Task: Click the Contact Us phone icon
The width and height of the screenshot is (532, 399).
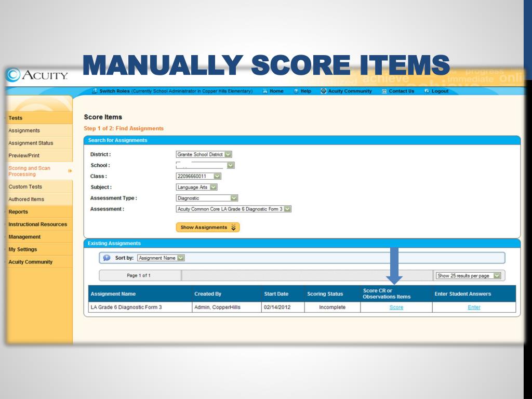Action: (x=384, y=91)
